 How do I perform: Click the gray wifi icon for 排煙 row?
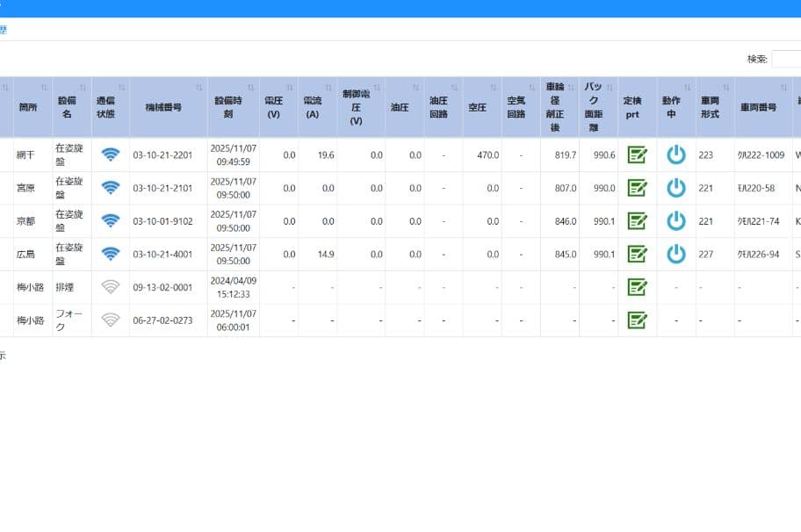tap(111, 287)
